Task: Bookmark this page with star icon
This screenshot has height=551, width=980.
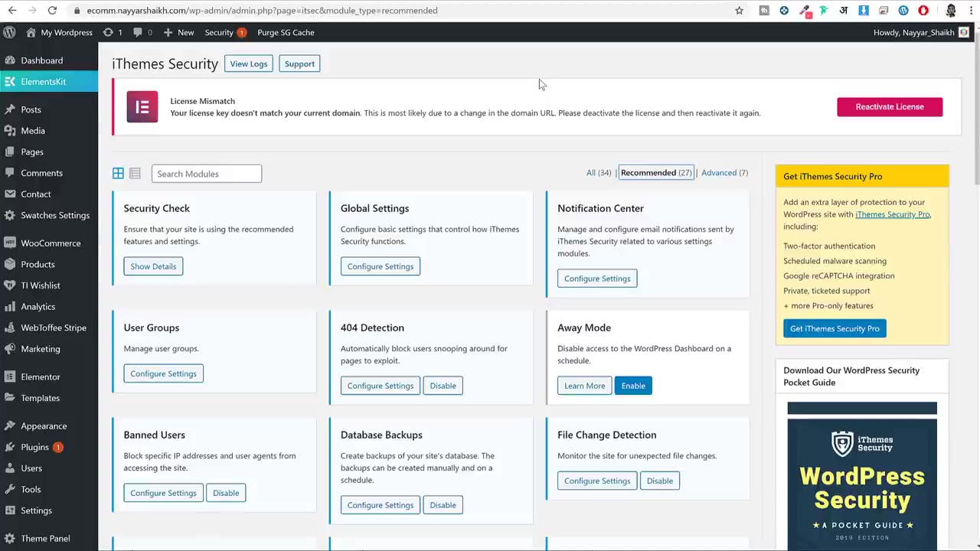Action: tap(739, 11)
